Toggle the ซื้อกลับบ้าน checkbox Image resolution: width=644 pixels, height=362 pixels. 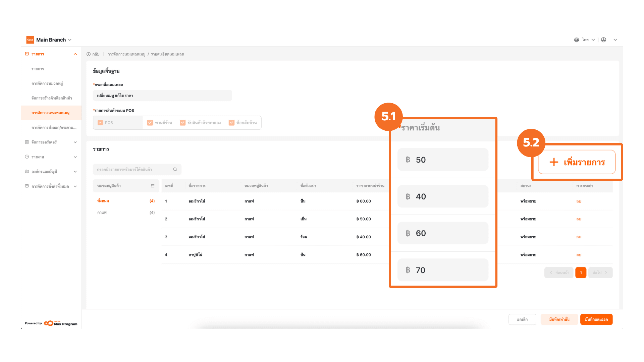pyautogui.click(x=231, y=123)
